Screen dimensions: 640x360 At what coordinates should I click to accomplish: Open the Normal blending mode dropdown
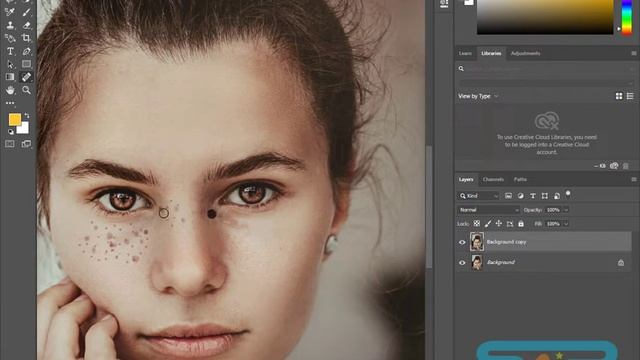[x=489, y=210]
